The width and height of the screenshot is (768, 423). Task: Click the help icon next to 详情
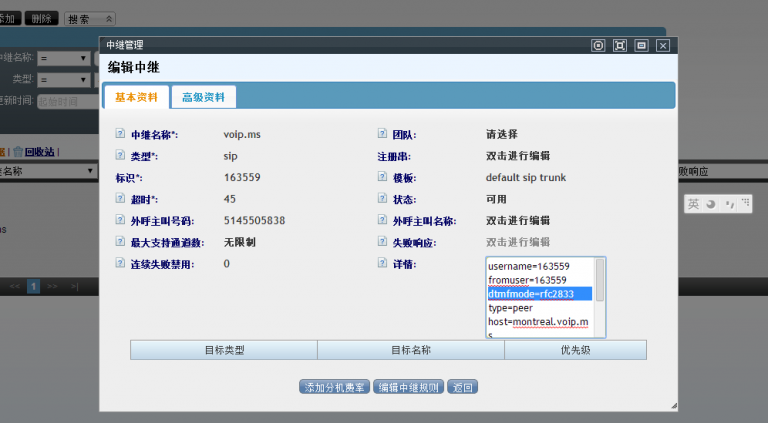(x=382, y=263)
